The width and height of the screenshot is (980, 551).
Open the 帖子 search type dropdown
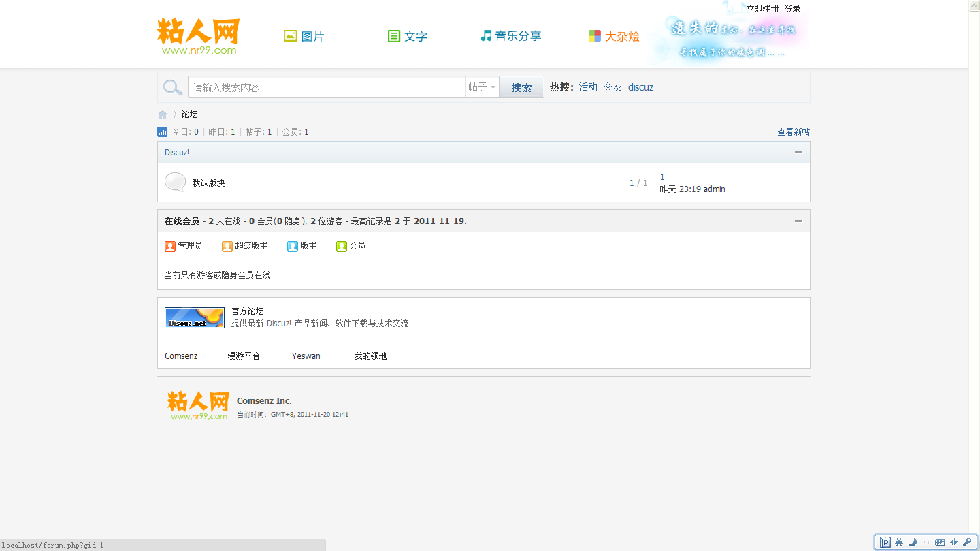(x=482, y=87)
